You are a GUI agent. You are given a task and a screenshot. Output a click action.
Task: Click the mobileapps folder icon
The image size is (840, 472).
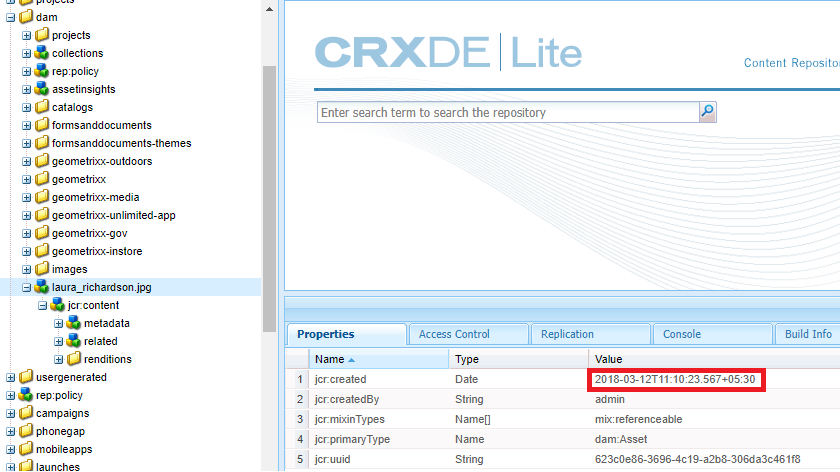(26, 449)
